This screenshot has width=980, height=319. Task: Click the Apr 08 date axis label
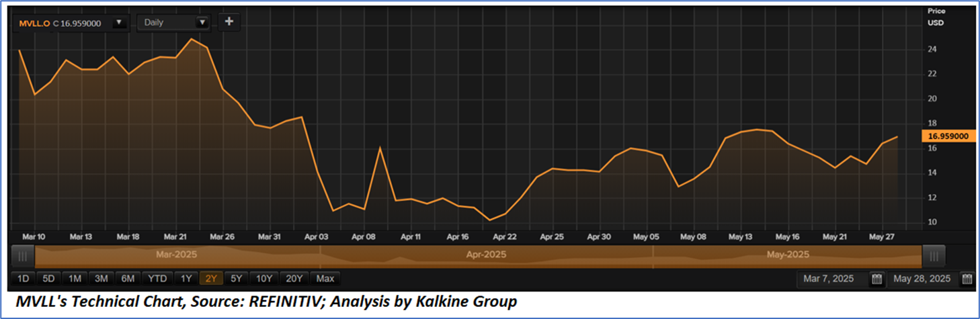pos(364,237)
